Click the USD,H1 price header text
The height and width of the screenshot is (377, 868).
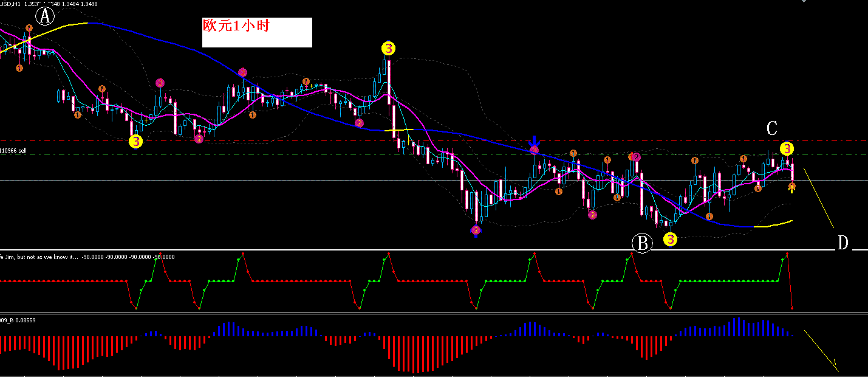click(x=49, y=4)
